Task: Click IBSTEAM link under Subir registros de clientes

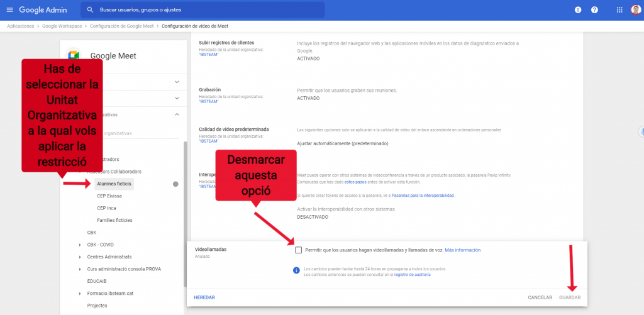Action: click(x=209, y=54)
